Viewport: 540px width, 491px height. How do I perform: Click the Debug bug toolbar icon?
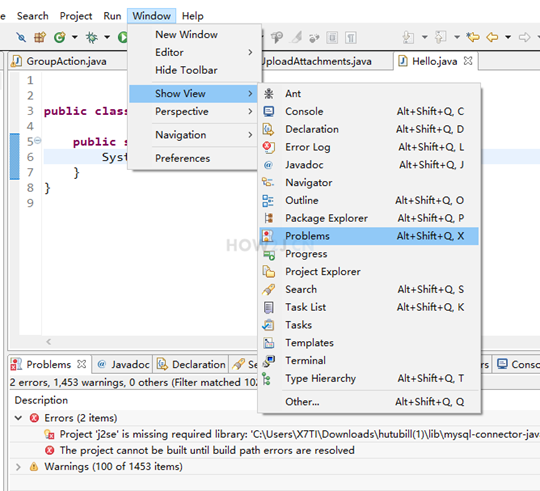tap(92, 37)
